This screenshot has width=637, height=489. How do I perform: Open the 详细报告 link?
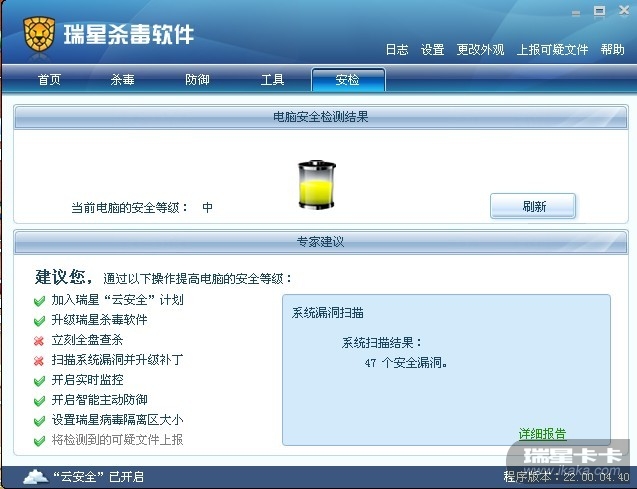pos(542,434)
